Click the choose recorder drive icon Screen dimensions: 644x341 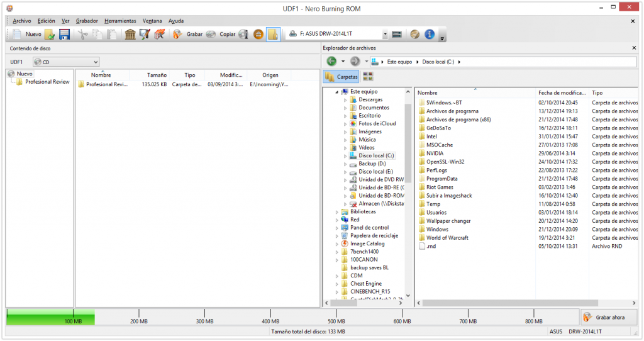point(397,34)
